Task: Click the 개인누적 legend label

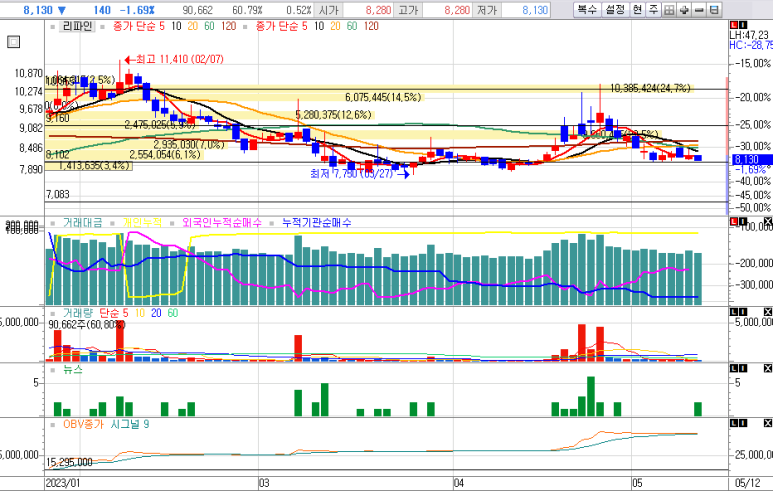Action: pos(142,223)
